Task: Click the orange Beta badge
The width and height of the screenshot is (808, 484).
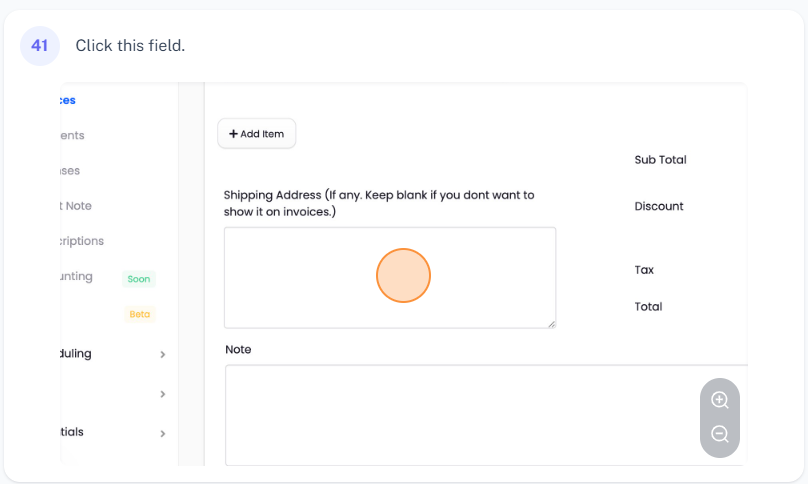Action: [x=139, y=314]
